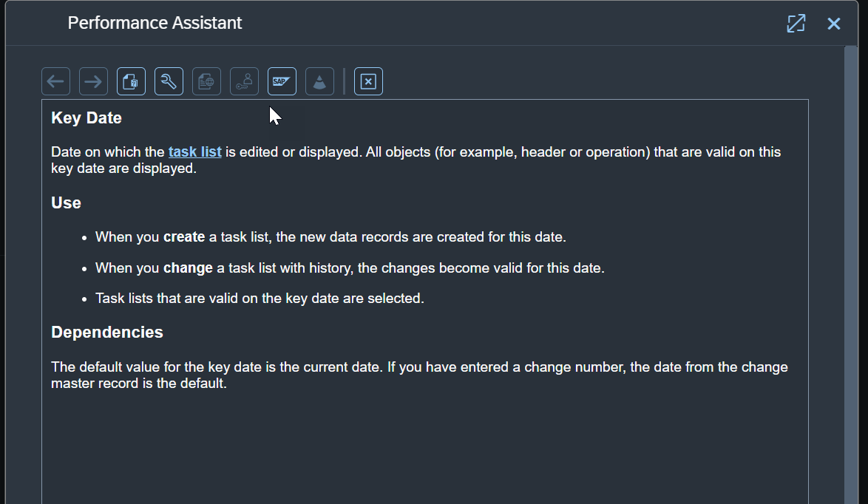Click the bullet about changing a task list
Screen dimensions: 868x504
[x=350, y=268]
